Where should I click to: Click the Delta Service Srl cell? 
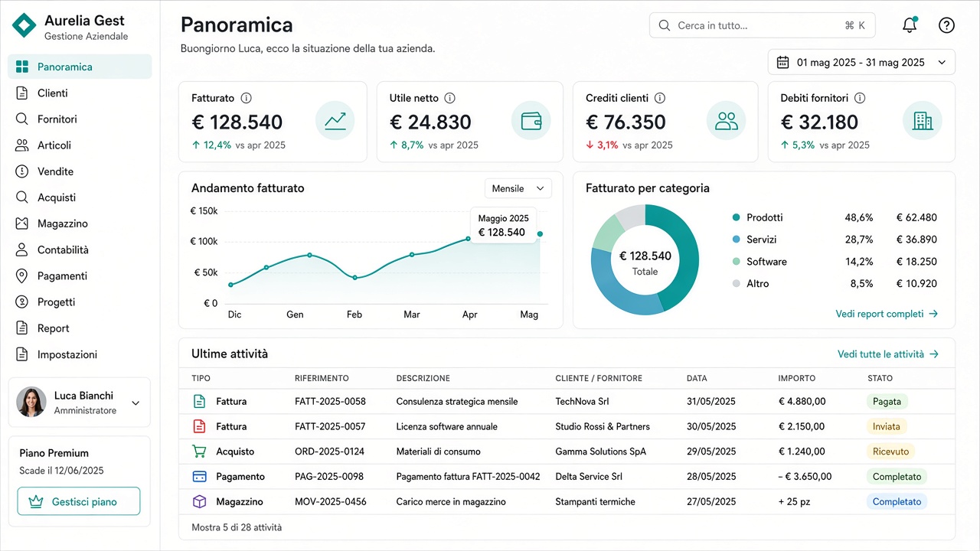[x=589, y=477]
